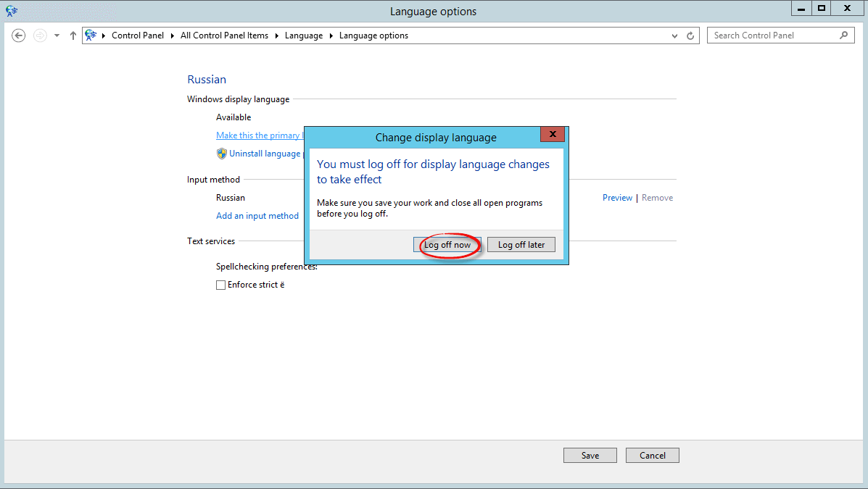Click the magnifier icon in search box
The image size is (868, 489).
tap(843, 35)
